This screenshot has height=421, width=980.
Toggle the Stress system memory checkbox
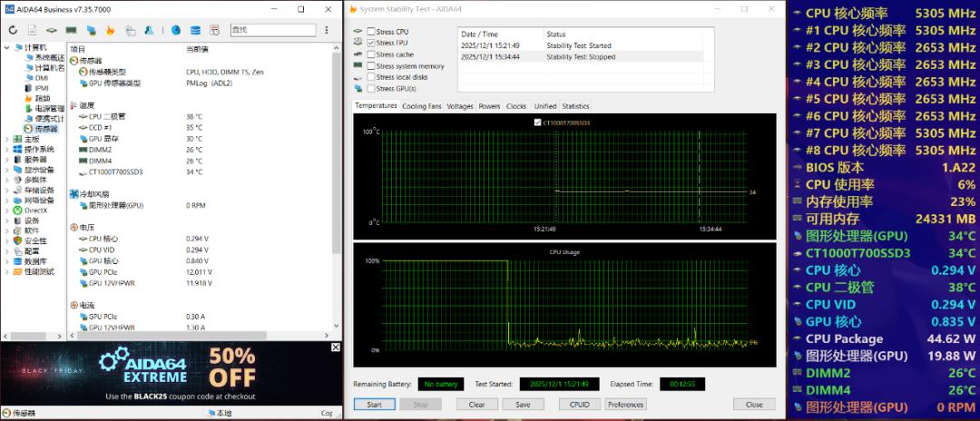370,65
